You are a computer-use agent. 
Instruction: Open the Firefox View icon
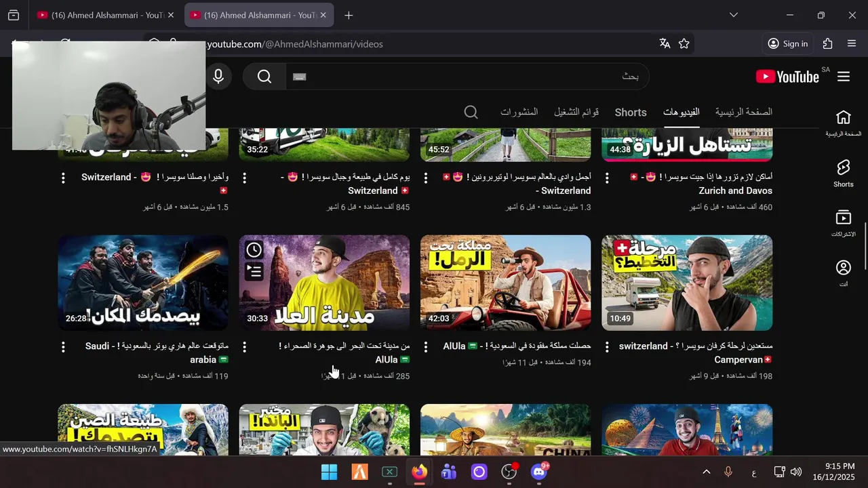14,15
